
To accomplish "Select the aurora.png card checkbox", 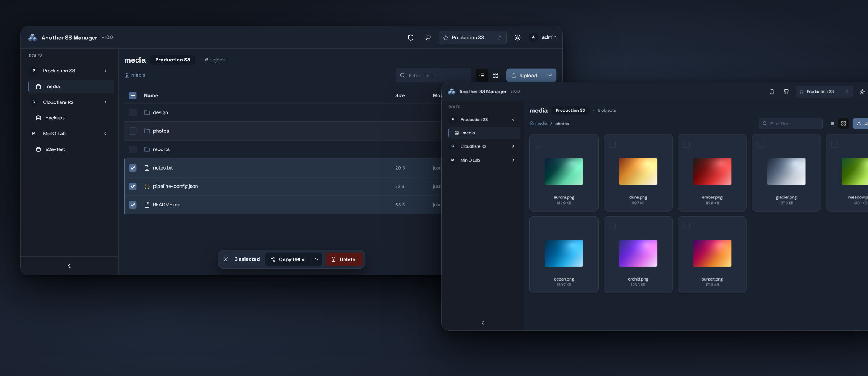I will click(538, 144).
